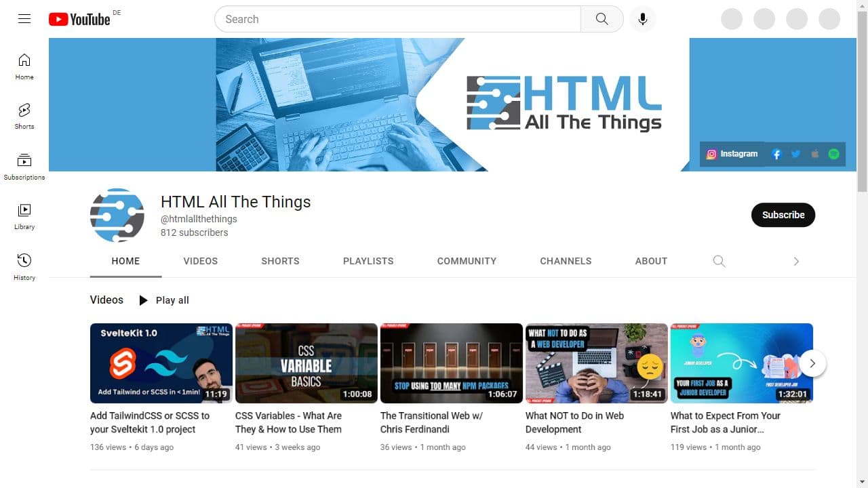Open the PLAYLISTS tab
Viewport: 868px width, 488px height.
coord(368,261)
